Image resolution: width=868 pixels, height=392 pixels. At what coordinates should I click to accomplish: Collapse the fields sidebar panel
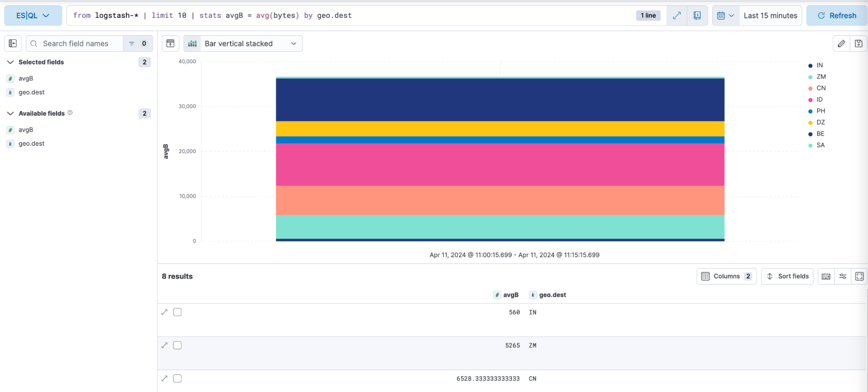click(13, 43)
